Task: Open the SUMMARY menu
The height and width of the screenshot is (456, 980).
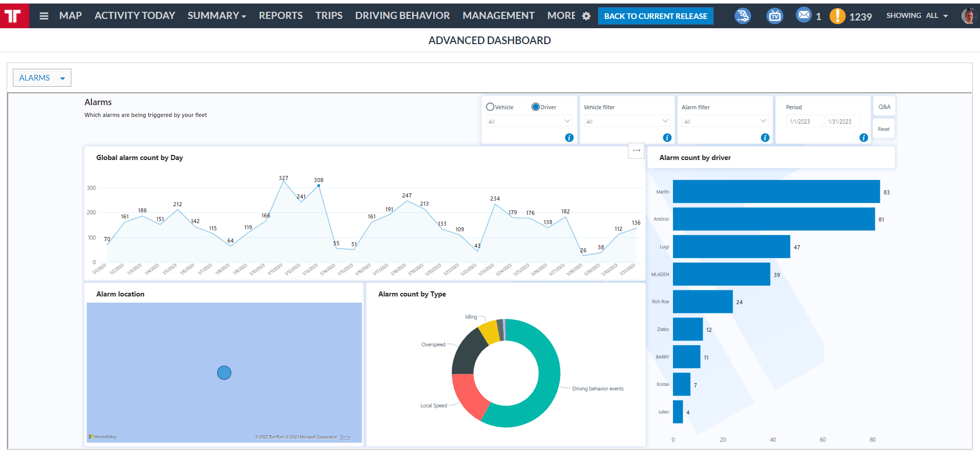Action: [x=217, y=16]
